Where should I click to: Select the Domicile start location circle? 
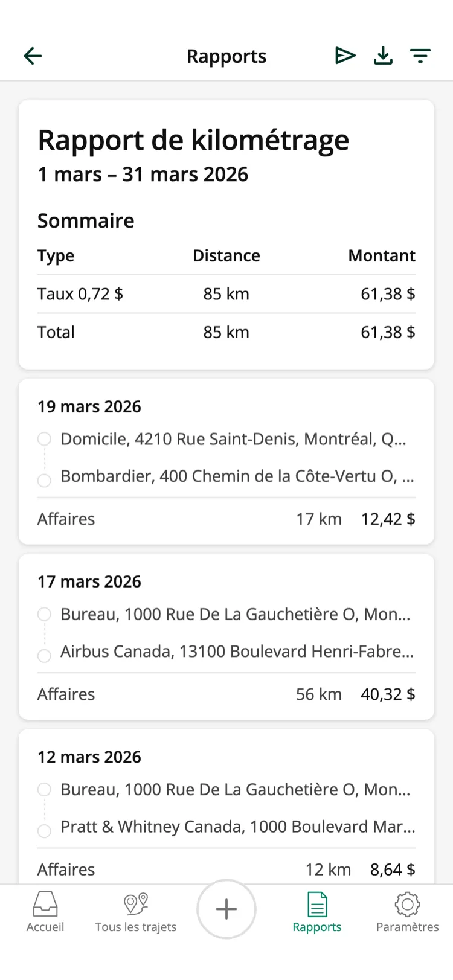[44, 439]
